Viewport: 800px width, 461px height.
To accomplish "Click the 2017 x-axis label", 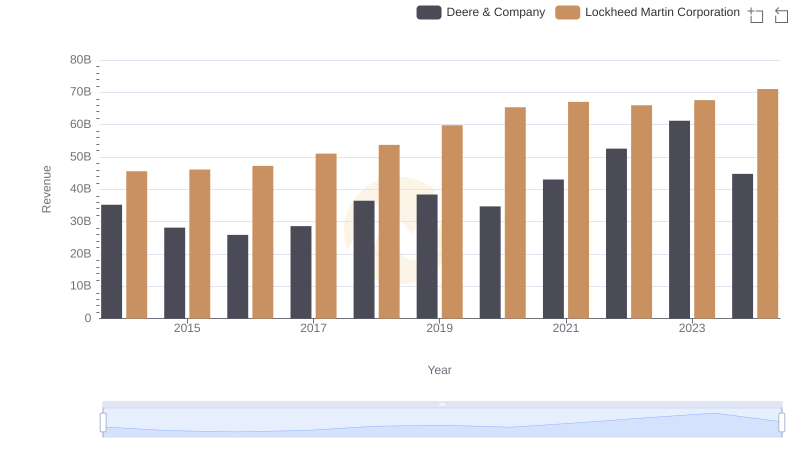I will coord(313,328).
